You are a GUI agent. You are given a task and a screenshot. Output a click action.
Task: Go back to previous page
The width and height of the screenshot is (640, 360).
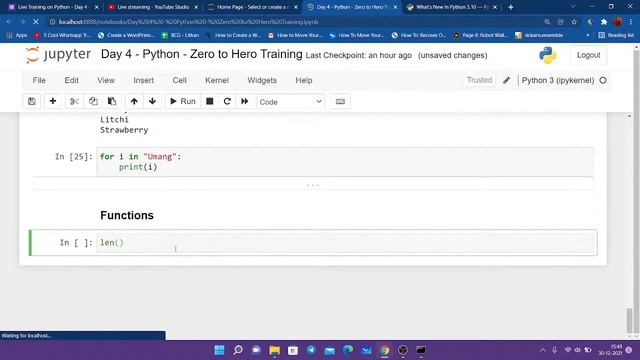9,22
